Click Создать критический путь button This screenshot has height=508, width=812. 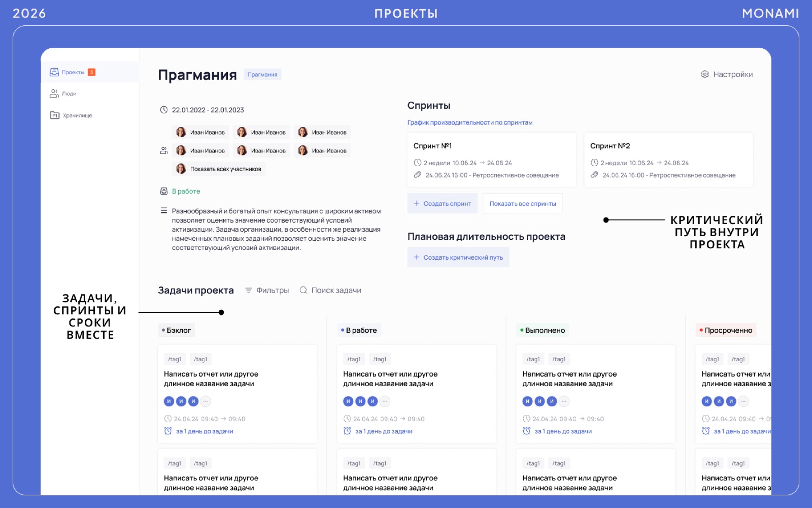point(458,257)
